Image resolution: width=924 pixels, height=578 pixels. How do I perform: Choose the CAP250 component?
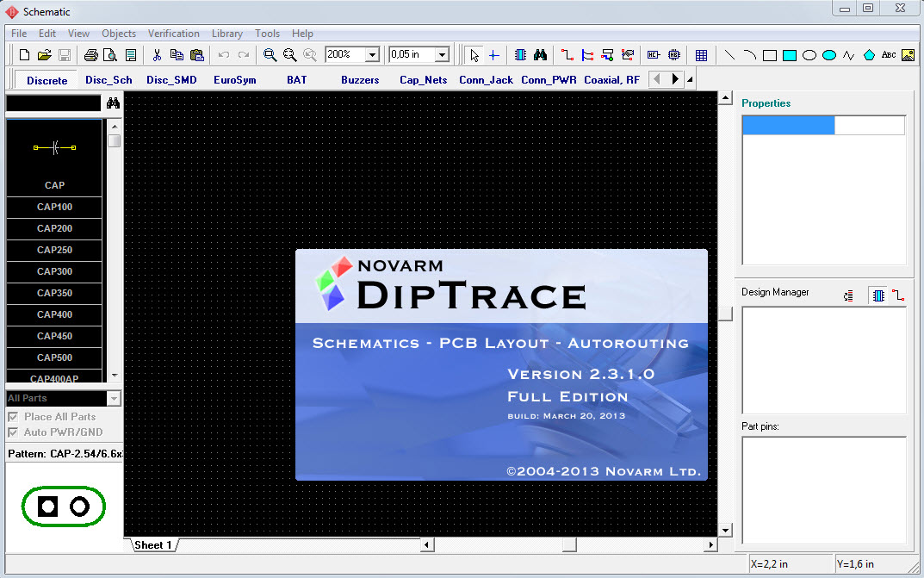[54, 250]
